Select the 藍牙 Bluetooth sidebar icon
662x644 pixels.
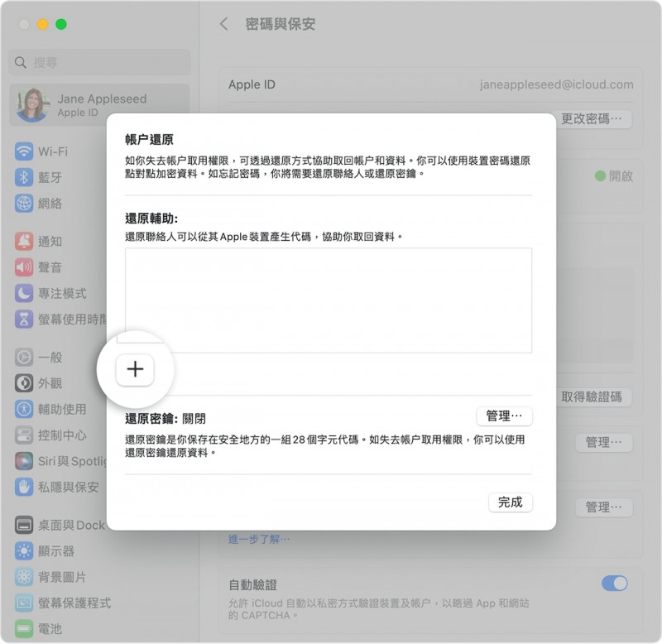click(x=24, y=177)
